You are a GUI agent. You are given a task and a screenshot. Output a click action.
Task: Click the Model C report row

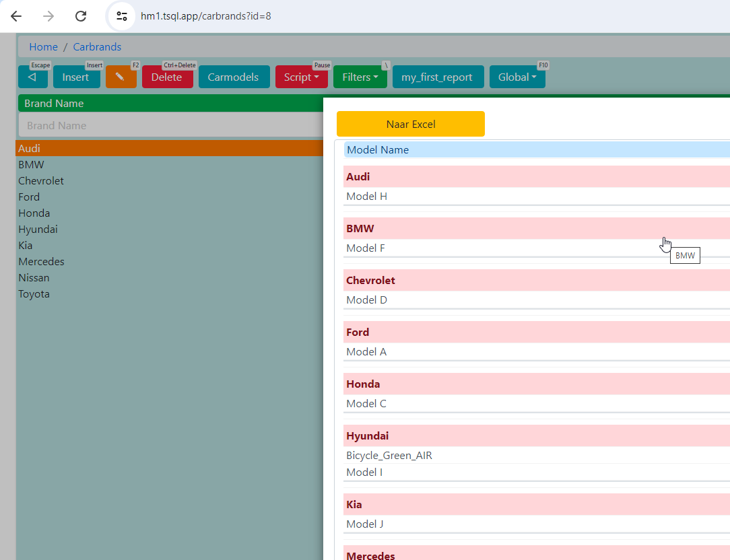point(537,404)
